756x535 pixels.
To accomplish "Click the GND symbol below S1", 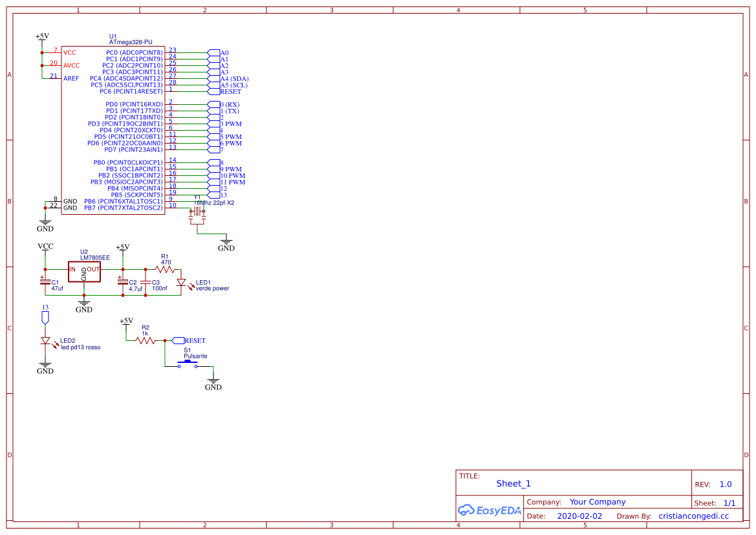I will [x=212, y=380].
